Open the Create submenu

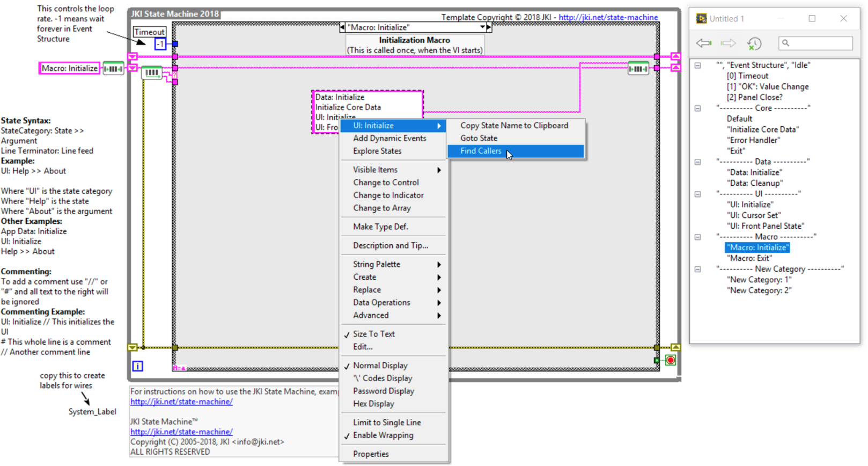pos(394,277)
